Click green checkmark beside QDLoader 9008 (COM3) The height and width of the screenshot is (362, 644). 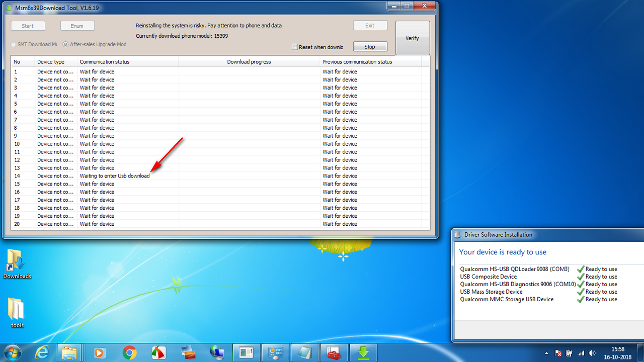(581, 269)
